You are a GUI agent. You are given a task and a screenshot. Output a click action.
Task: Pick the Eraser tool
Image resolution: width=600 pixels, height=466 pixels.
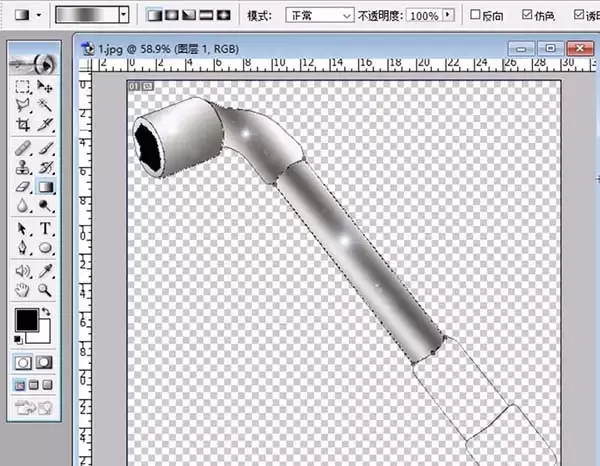pos(23,187)
